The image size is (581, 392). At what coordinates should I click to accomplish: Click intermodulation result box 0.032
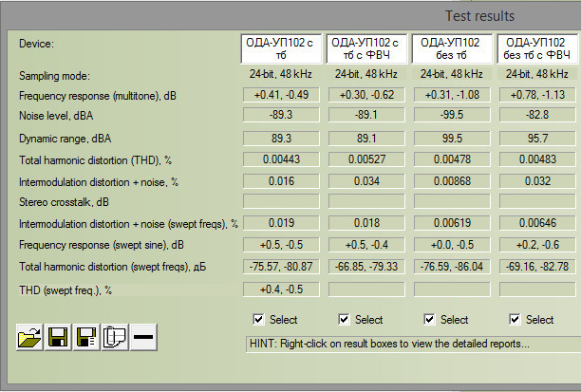(x=537, y=181)
